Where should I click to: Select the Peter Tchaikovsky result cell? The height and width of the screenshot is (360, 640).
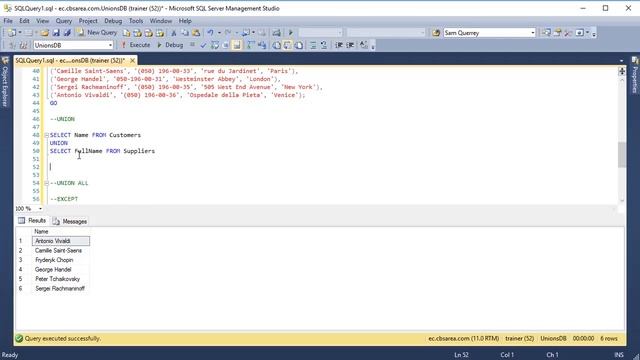pos(61,279)
